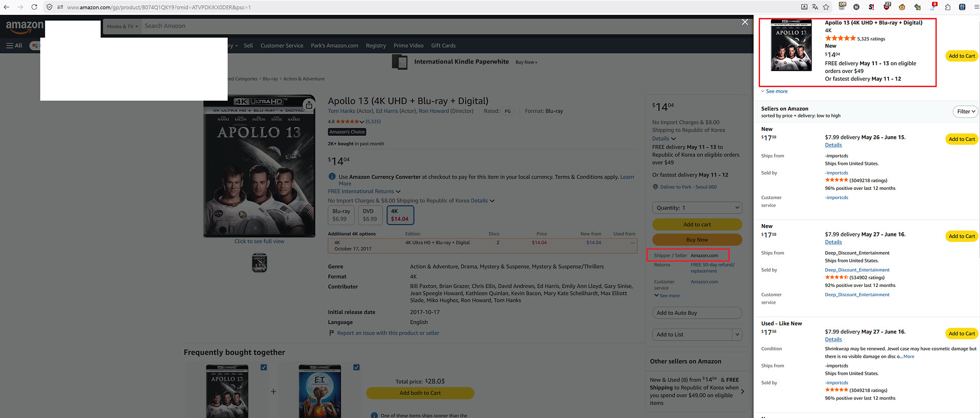Select the 'DVD $6.99' format option
This screenshot has width=980, height=418.
pos(370,215)
